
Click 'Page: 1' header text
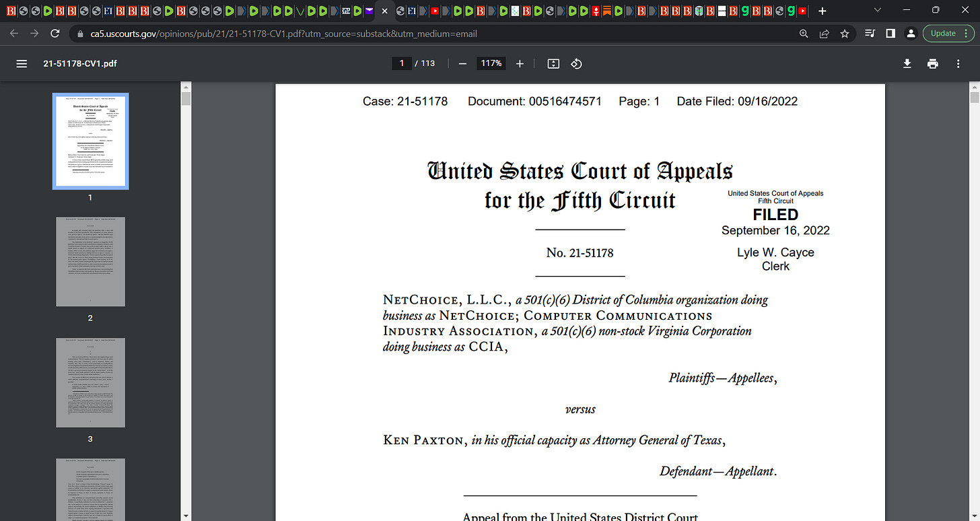639,102
